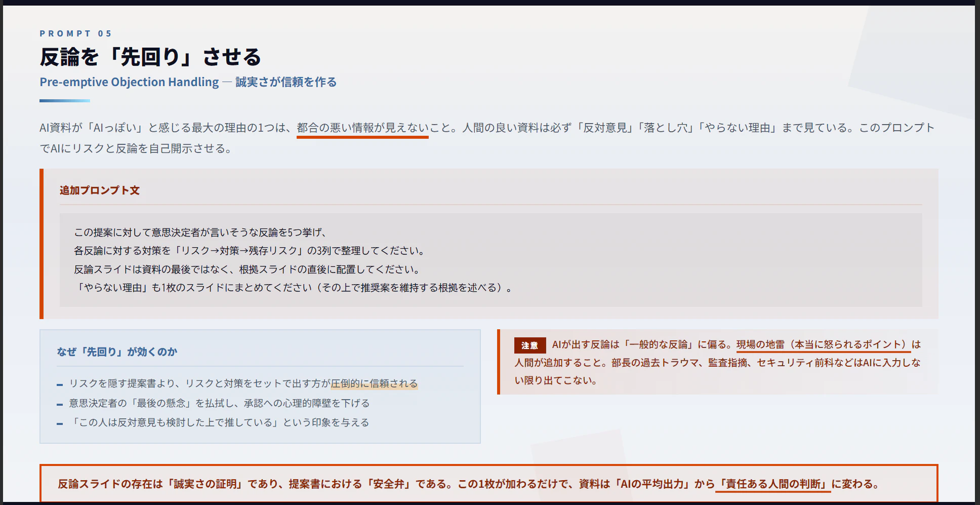This screenshot has width=980, height=505.
Task: Click the 'PROMPT 05' label
Action: (x=75, y=33)
